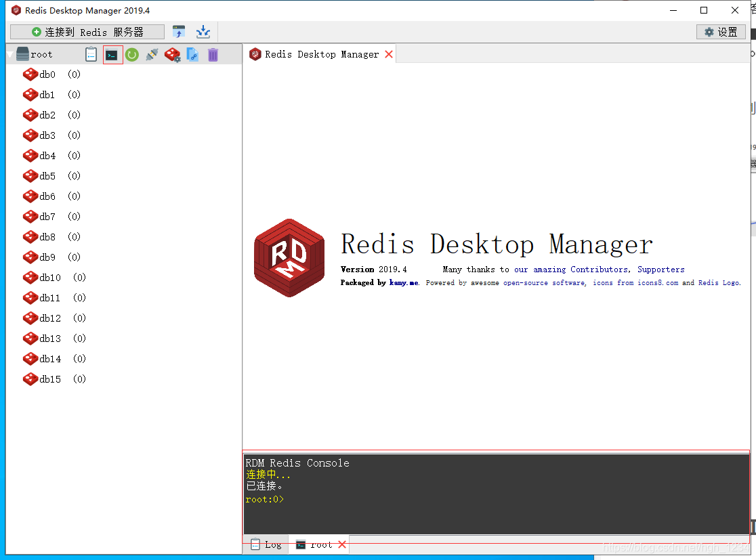
Task: Click the RDM logo in welcome page
Action: (x=289, y=258)
